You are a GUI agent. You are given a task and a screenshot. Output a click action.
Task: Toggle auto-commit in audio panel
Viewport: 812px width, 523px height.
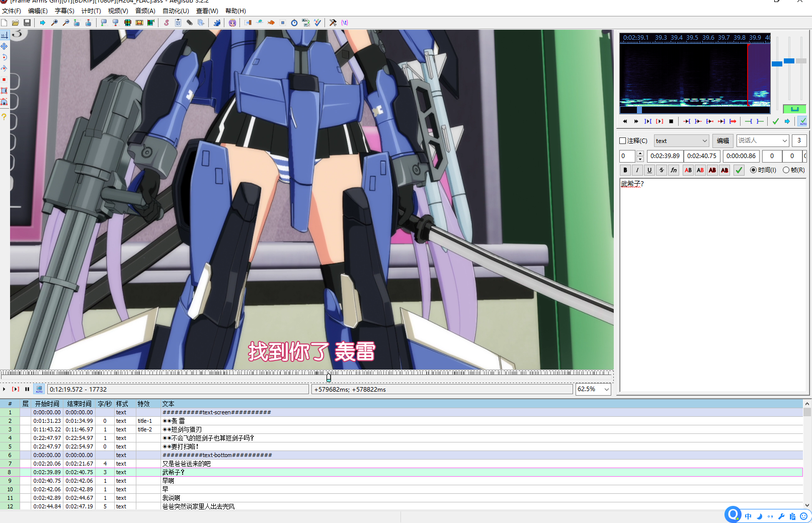coord(803,121)
